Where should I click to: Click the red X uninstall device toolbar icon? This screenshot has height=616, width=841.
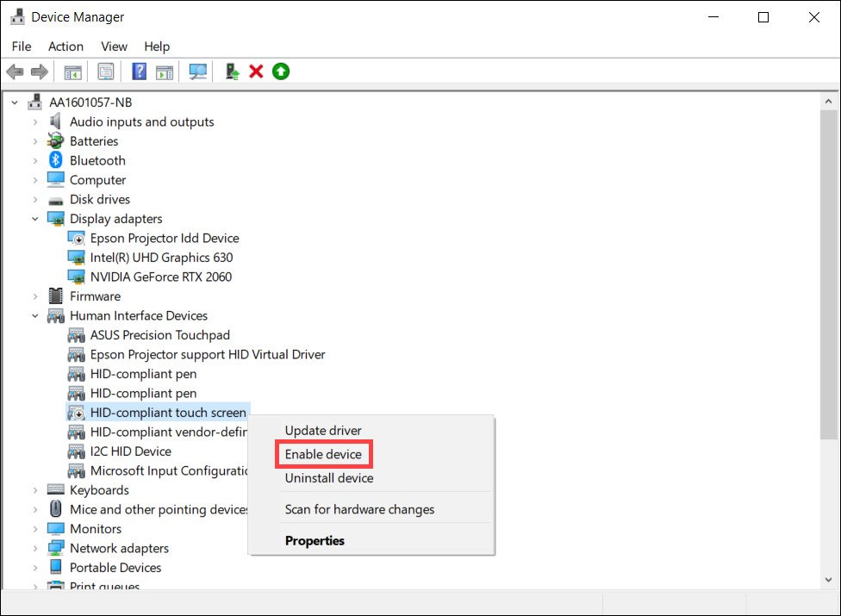pos(256,72)
